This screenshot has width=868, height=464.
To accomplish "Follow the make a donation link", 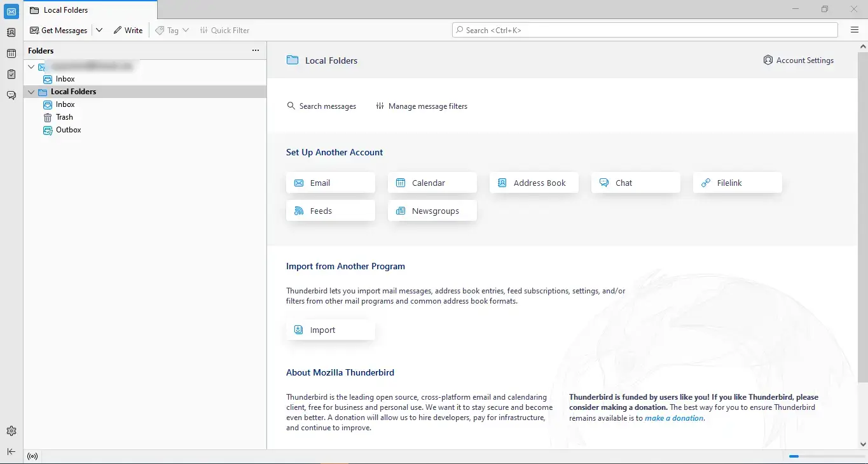I will [674, 418].
